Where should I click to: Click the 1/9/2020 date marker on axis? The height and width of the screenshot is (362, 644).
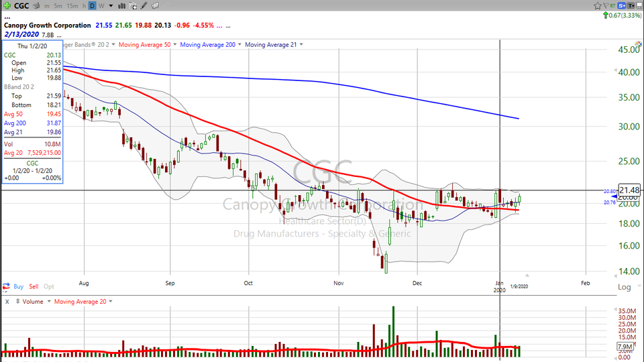pos(519,286)
